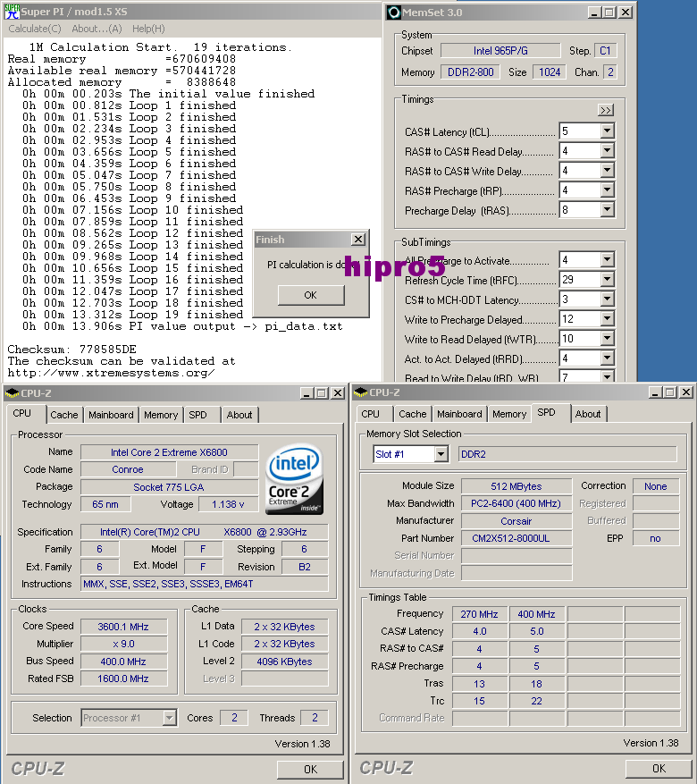
Task: Click the Part Number CM2X512-8000UL field
Action: [516, 538]
